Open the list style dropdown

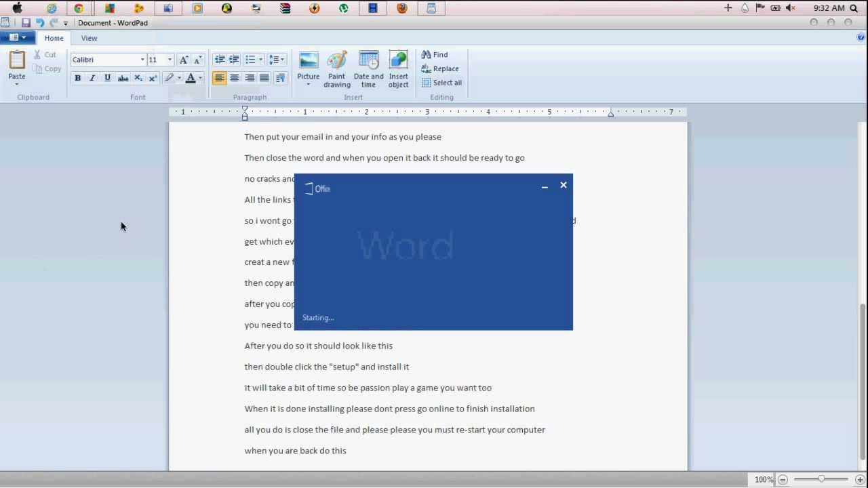[261, 60]
